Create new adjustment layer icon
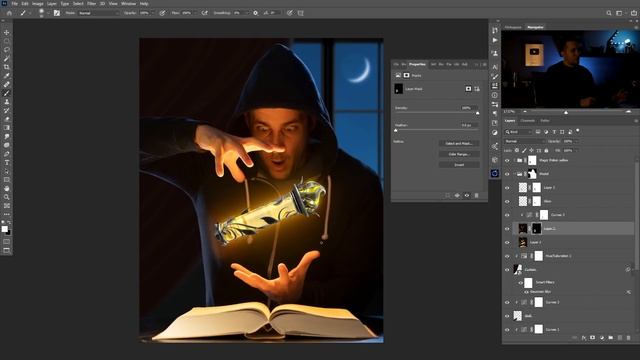 click(602, 338)
